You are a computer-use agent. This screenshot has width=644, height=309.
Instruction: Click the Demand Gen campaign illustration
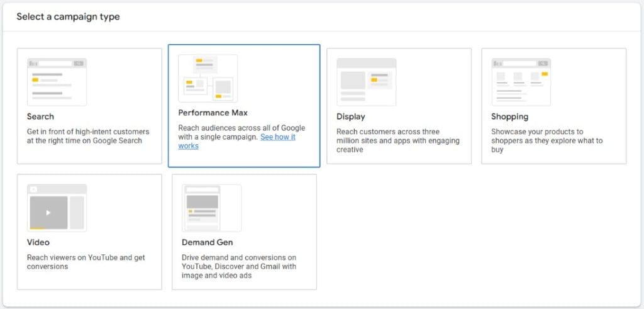point(211,208)
